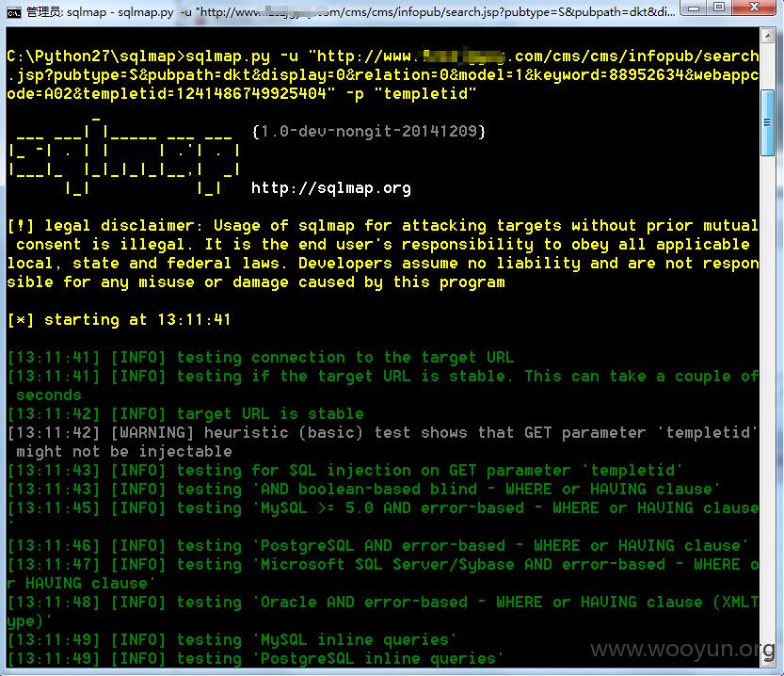
Task: Maximize the sqlmap console window
Action: pos(718,8)
